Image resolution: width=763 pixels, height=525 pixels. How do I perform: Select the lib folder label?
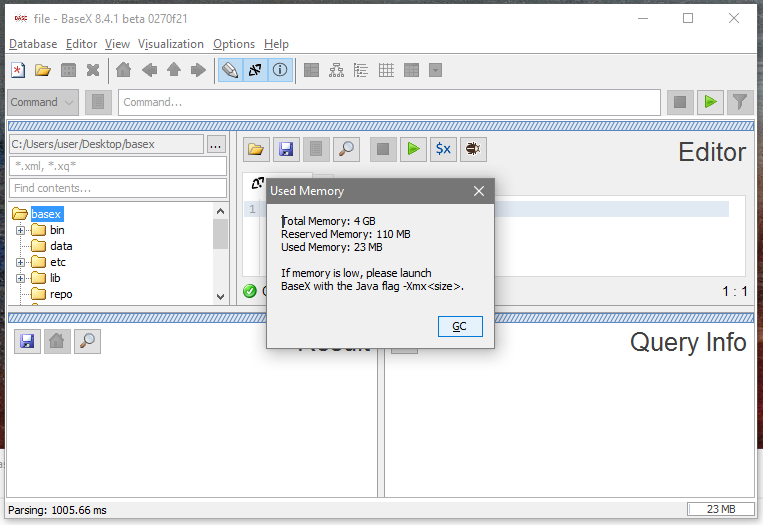(55, 278)
